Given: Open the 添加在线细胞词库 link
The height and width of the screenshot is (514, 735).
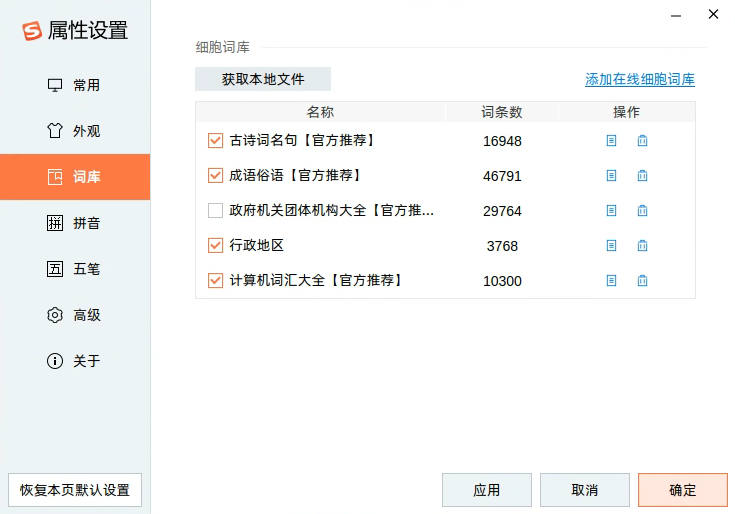Looking at the screenshot, I should [x=640, y=80].
